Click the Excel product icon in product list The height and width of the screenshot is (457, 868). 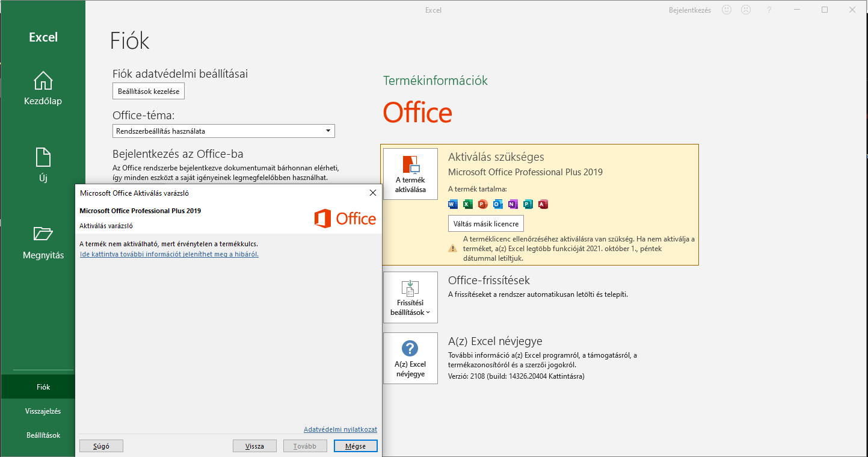pos(468,204)
